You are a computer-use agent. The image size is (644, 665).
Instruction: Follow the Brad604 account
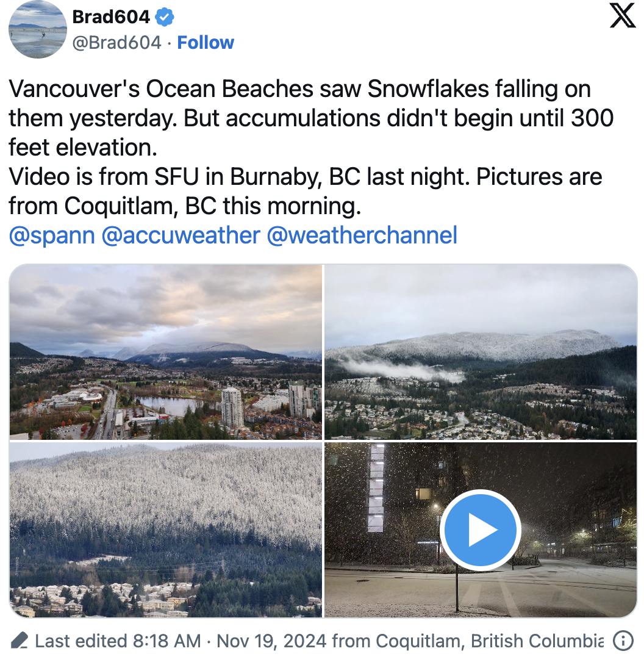coord(206,43)
